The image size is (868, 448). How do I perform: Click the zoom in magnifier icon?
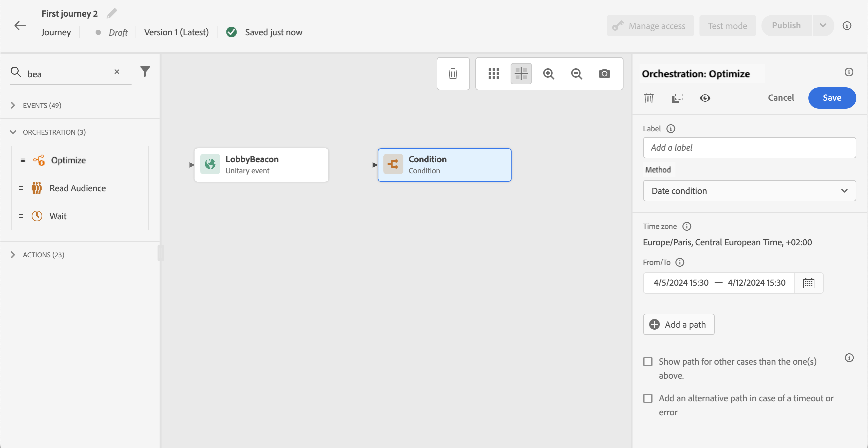pyautogui.click(x=549, y=73)
